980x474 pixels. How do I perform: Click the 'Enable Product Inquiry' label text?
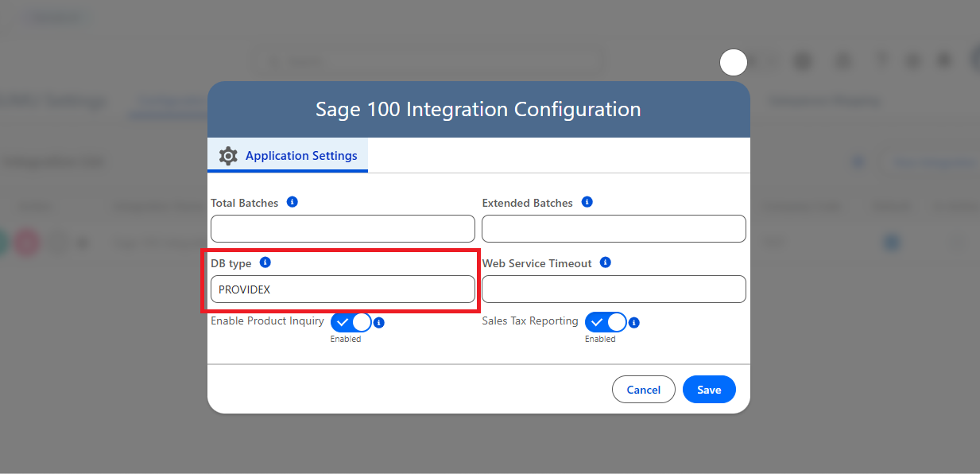pyautogui.click(x=267, y=321)
